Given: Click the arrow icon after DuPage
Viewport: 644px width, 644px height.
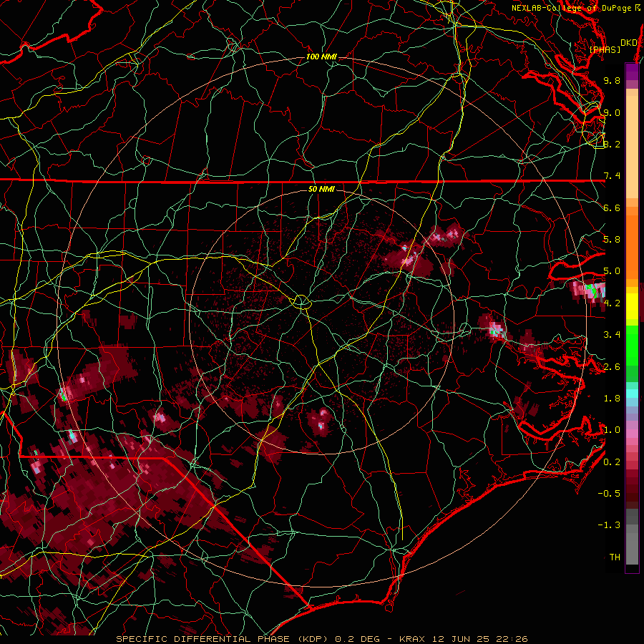Looking at the screenshot, I should pyautogui.click(x=638, y=8).
